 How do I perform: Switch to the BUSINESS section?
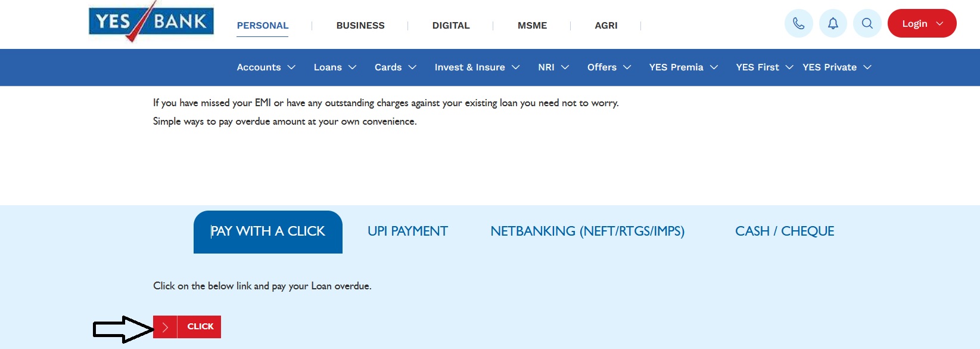[360, 26]
